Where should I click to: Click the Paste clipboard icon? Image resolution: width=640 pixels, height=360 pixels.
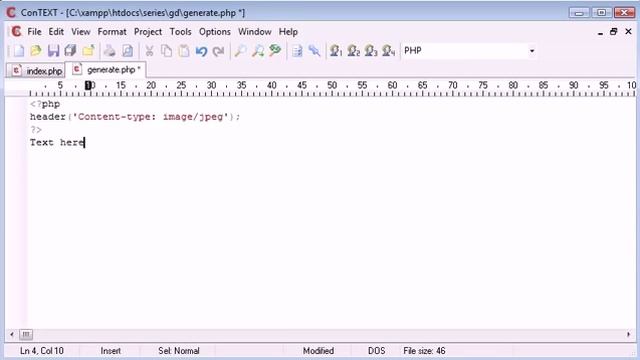[x=184, y=51]
